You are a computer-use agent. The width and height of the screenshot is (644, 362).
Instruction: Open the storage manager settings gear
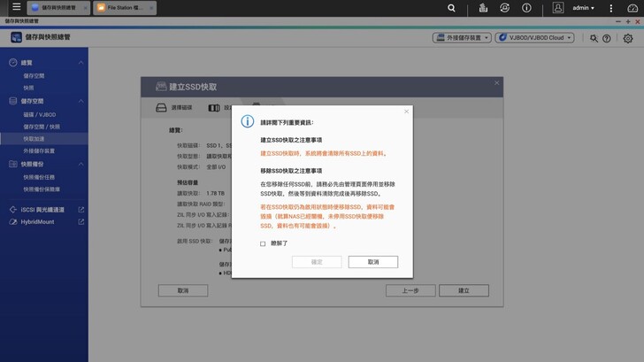pos(627,38)
